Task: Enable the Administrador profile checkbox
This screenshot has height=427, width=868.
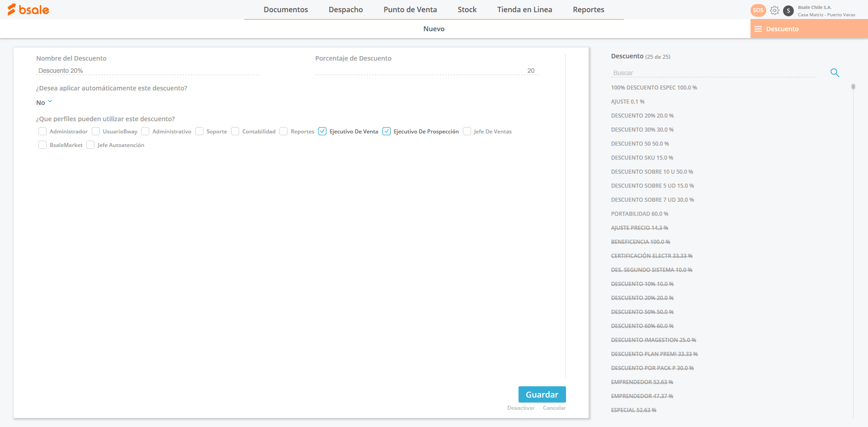Action: pos(42,132)
